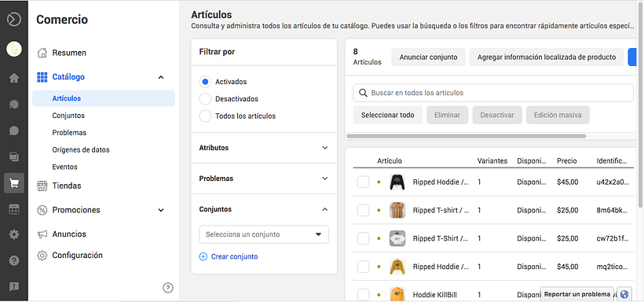Check the box for $45,00 u42x2a0 row

[363, 182]
